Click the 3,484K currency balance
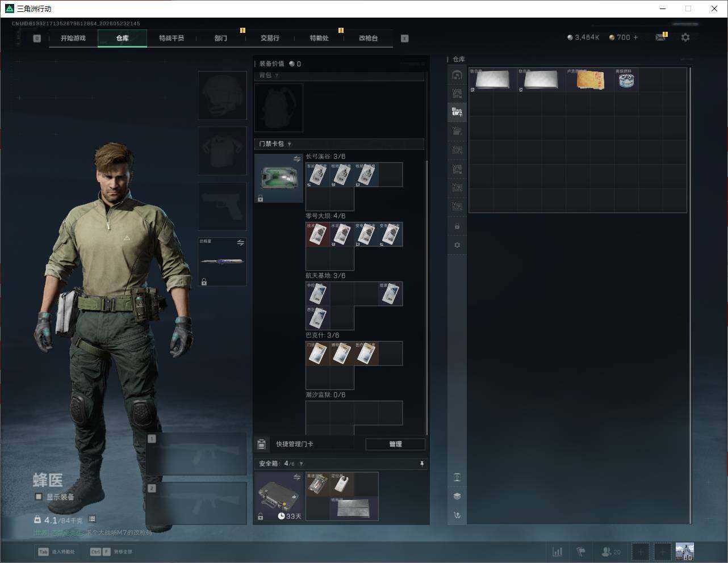728x563 pixels. click(x=583, y=37)
